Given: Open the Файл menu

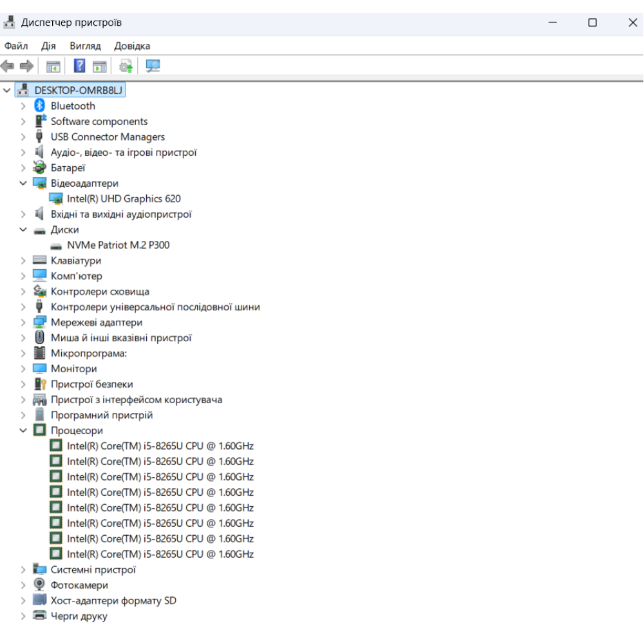Looking at the screenshot, I should point(16,46).
